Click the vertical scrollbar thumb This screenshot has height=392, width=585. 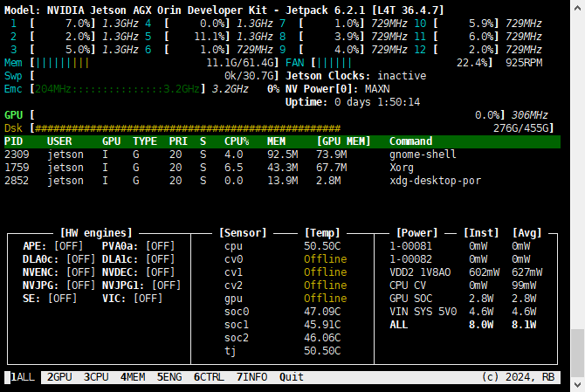point(577,353)
